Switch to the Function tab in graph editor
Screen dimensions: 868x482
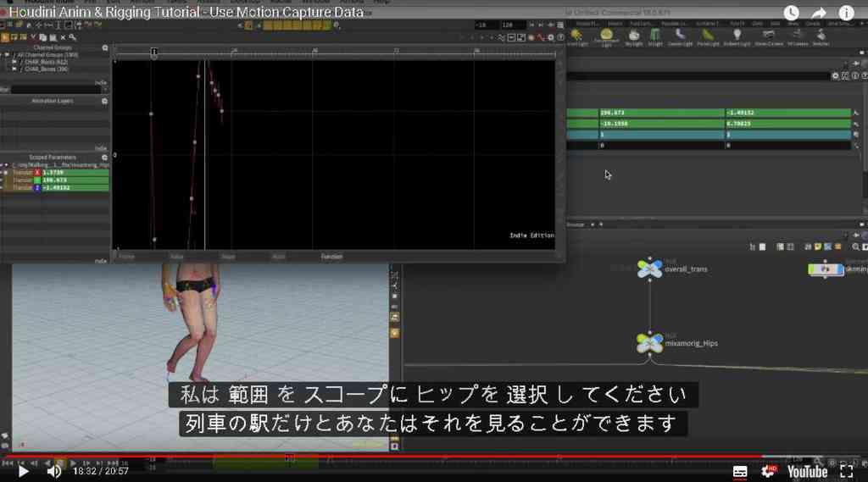[331, 257]
